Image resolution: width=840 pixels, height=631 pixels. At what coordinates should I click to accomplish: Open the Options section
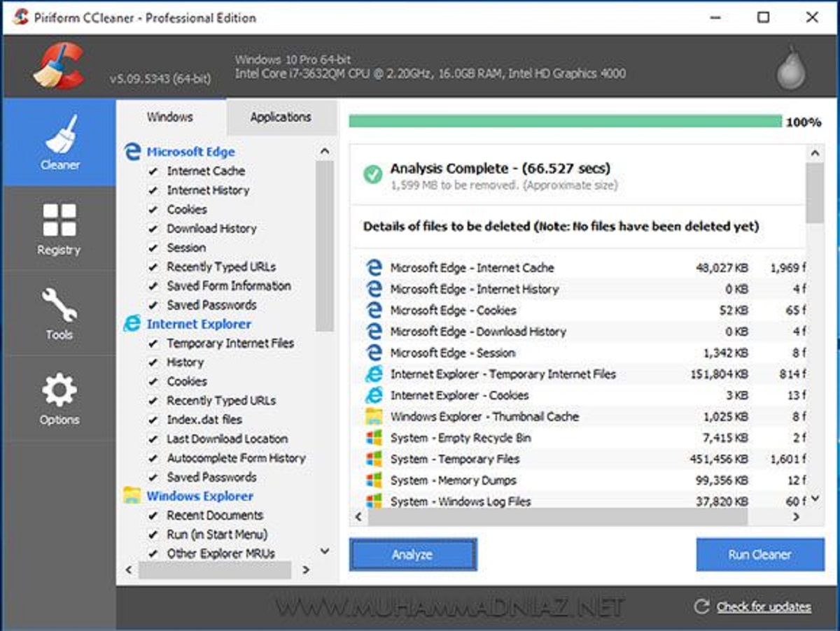59,399
